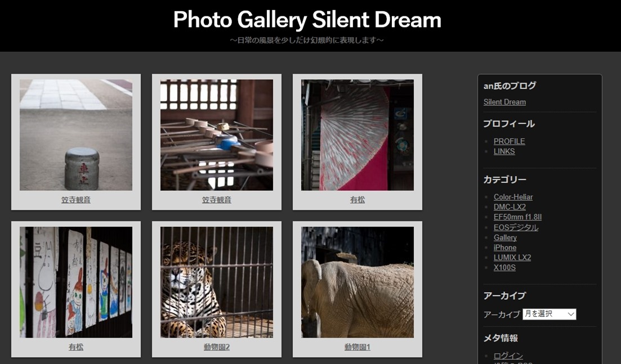Open the PROFILE link in sidebar

[510, 141]
